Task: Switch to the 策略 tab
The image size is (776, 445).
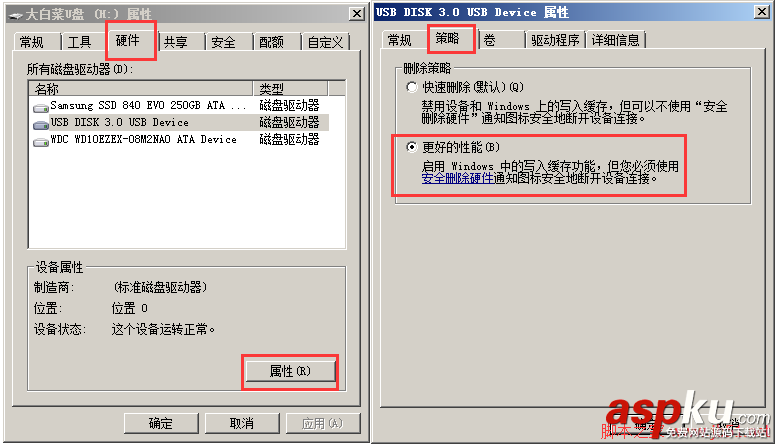Action: pos(447,38)
